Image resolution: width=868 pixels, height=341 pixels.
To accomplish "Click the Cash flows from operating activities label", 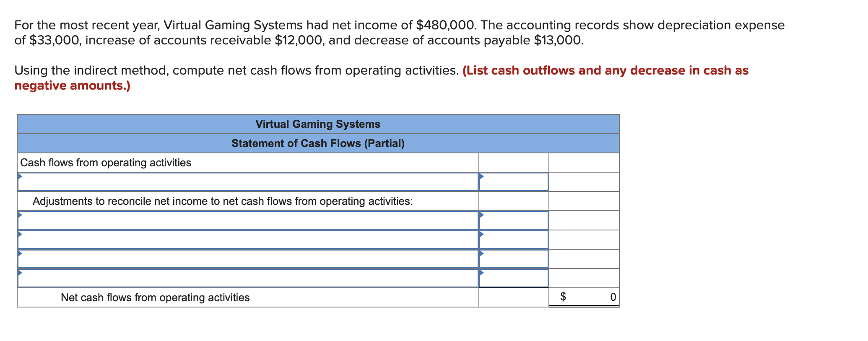I will point(106,163).
